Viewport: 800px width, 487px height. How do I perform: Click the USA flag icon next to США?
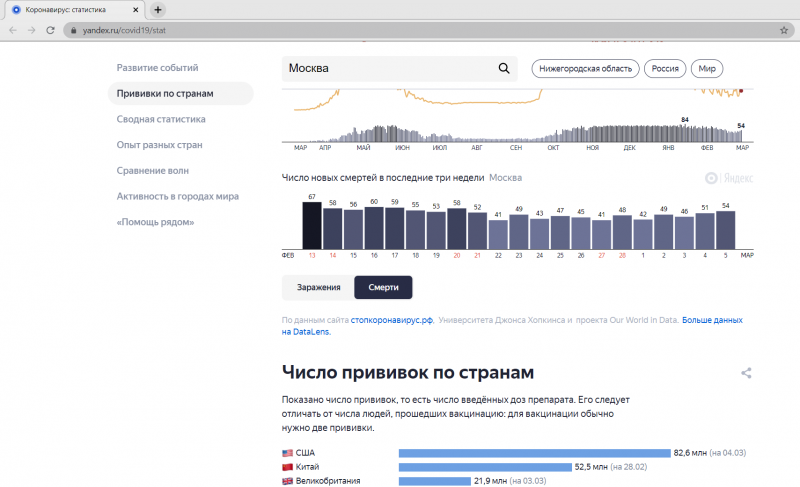click(x=287, y=453)
